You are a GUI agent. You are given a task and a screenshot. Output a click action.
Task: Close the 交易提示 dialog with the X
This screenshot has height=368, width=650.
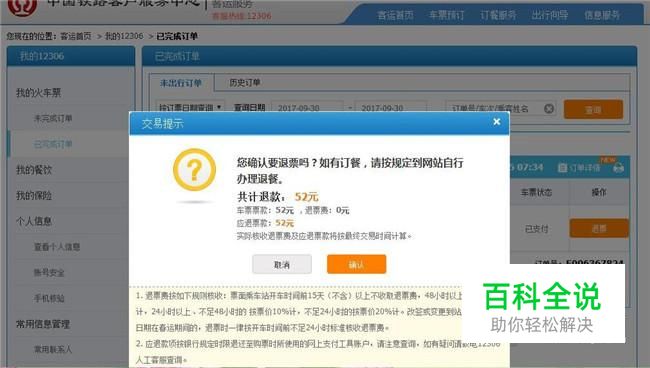(x=497, y=122)
